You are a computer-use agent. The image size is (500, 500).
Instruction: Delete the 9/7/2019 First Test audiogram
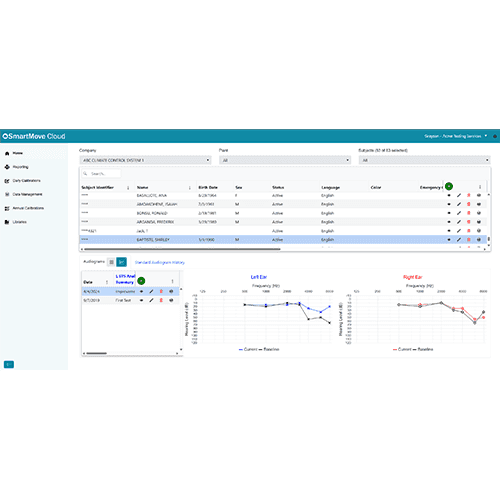[x=161, y=300]
